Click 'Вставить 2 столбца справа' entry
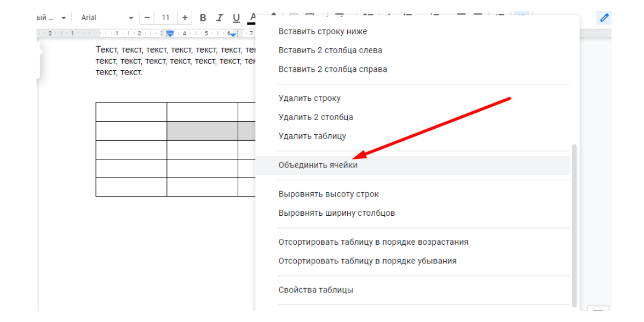Screen dimensions: 644x322 333,69
